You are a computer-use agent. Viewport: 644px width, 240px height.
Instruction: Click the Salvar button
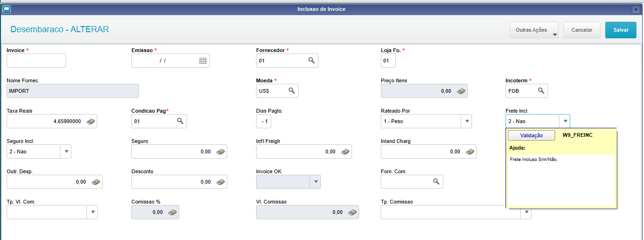point(621,30)
